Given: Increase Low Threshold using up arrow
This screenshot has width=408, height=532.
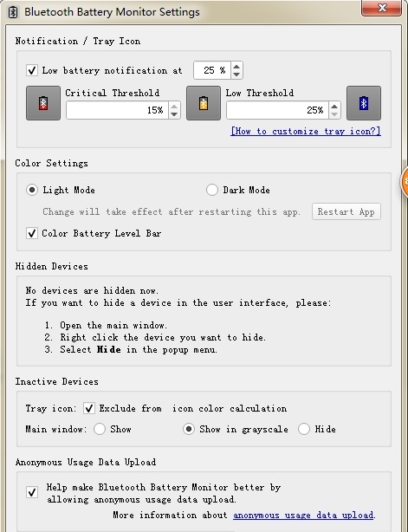Looking at the screenshot, I should click(334, 107).
